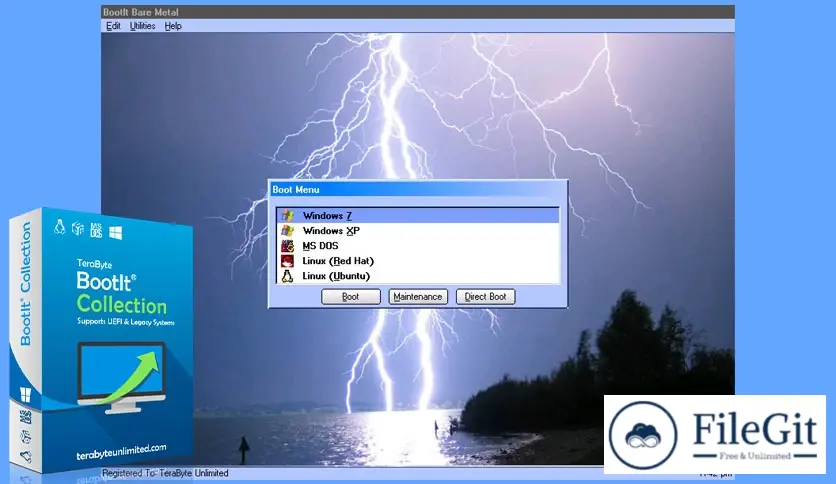Select "Windows XP" in boot list
Viewport: 836px width, 484px height.
click(x=417, y=230)
